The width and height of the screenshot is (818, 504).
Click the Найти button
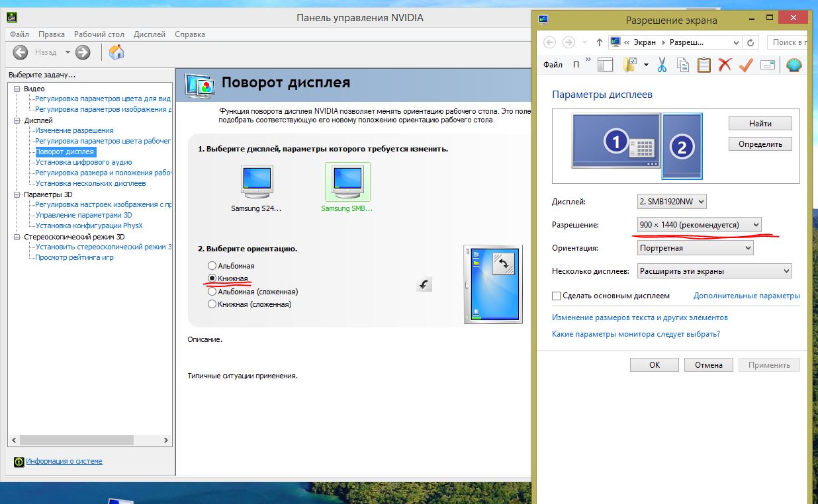(x=760, y=124)
